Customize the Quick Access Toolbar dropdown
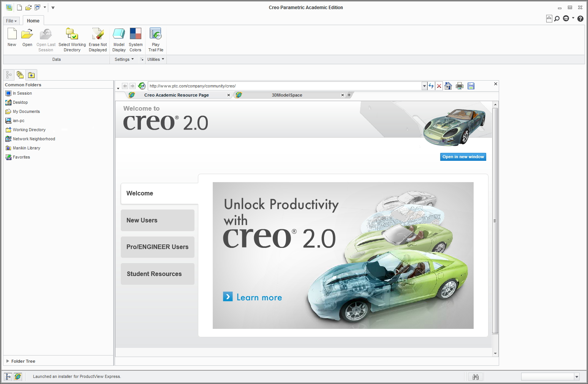Screen dimensions: 588x384 coord(53,7)
